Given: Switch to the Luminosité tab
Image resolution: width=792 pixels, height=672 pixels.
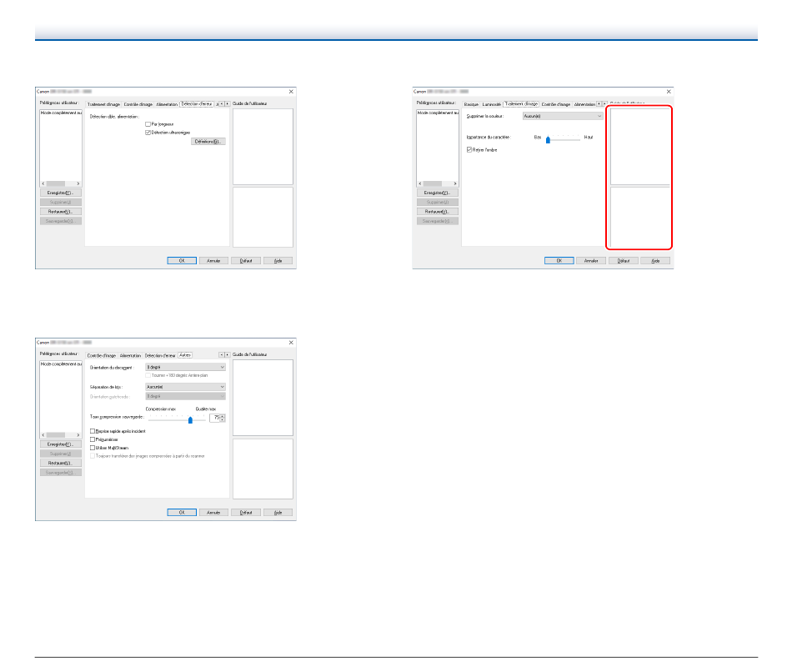Looking at the screenshot, I should point(491,104).
